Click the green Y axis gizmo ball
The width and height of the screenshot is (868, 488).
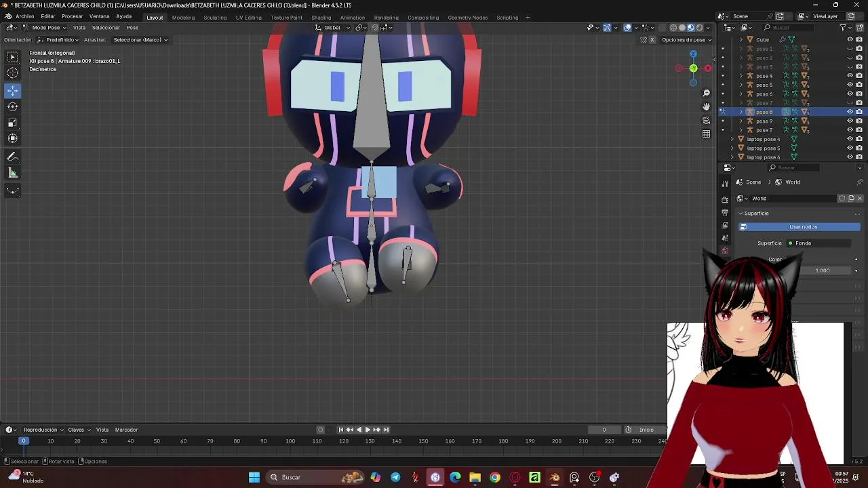tap(693, 68)
